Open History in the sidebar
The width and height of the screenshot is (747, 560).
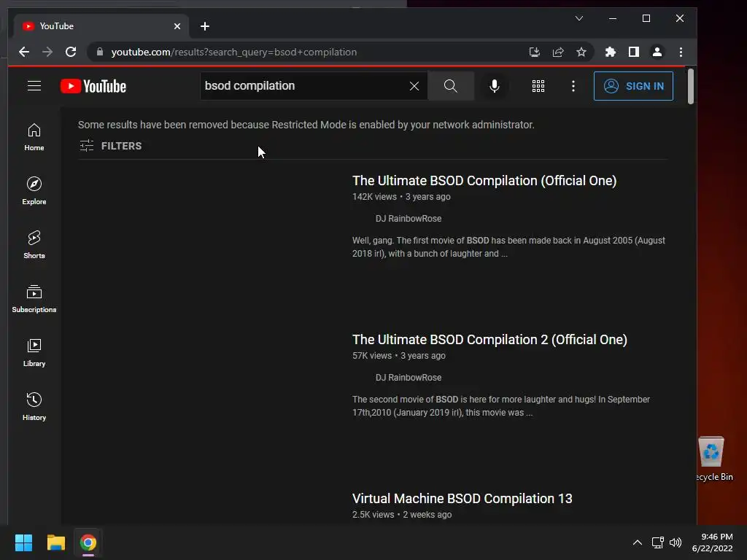coord(34,406)
